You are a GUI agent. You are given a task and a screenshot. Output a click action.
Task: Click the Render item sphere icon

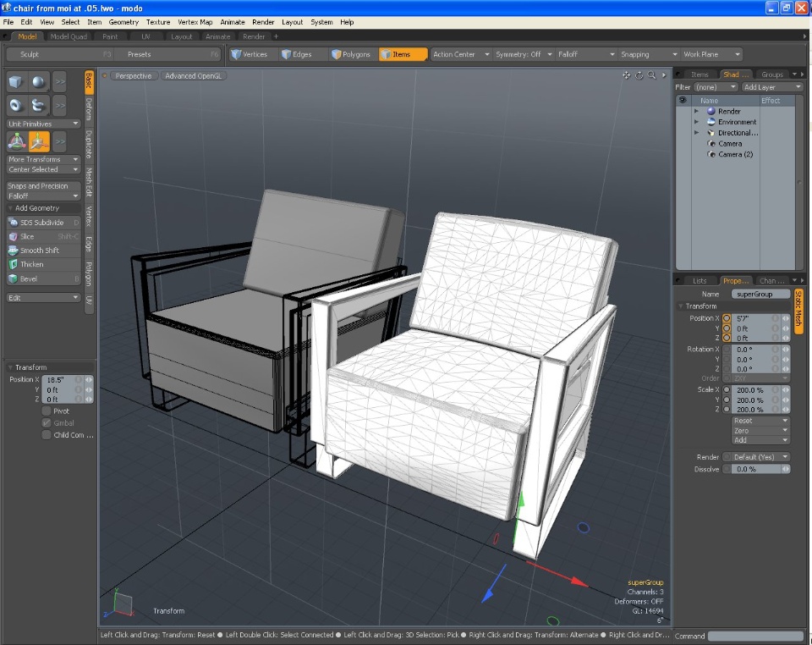pos(711,112)
